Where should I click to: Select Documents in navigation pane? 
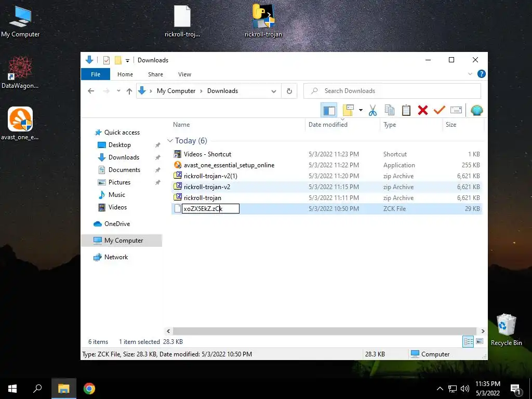click(124, 170)
